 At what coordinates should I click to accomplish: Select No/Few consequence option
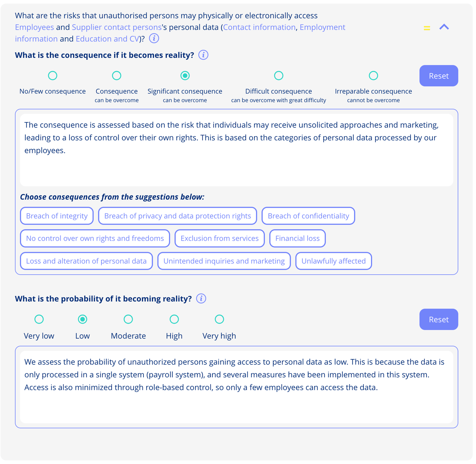point(52,75)
